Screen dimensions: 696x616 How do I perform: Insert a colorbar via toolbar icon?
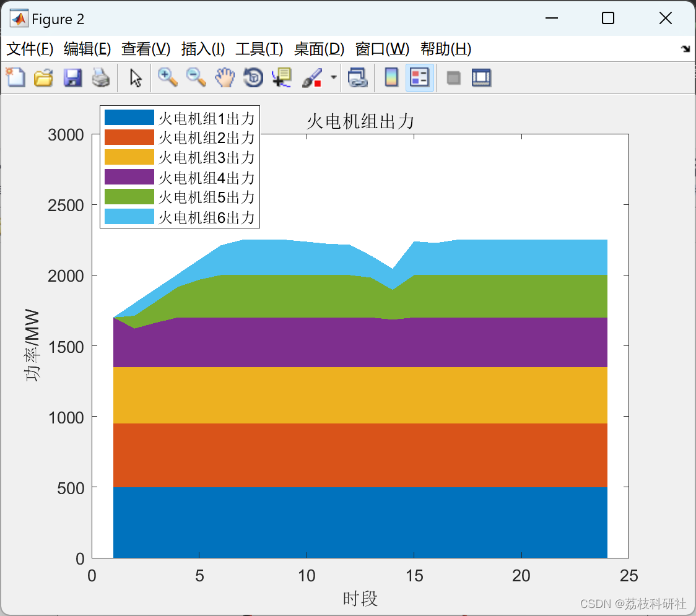point(391,77)
